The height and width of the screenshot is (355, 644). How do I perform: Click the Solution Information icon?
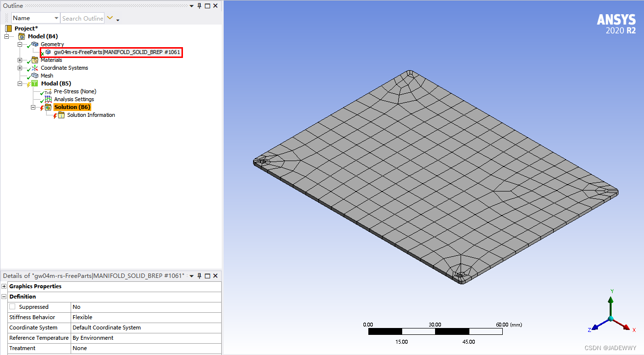pos(61,115)
